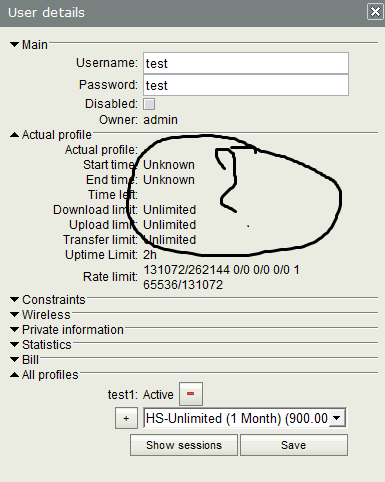Click the Password input field

click(246, 85)
